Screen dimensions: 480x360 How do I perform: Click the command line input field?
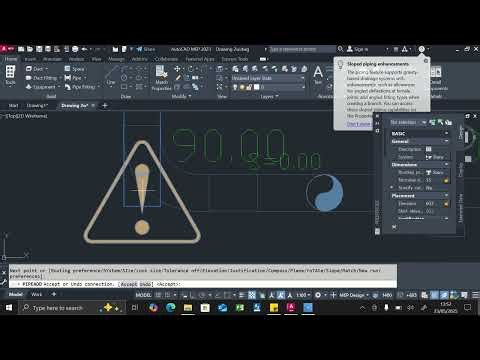tap(204, 284)
